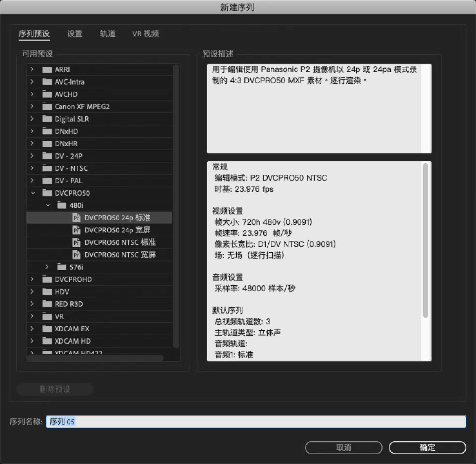The image size is (476, 464).
Task: Open the 轨道 tab
Action: pyautogui.click(x=108, y=34)
